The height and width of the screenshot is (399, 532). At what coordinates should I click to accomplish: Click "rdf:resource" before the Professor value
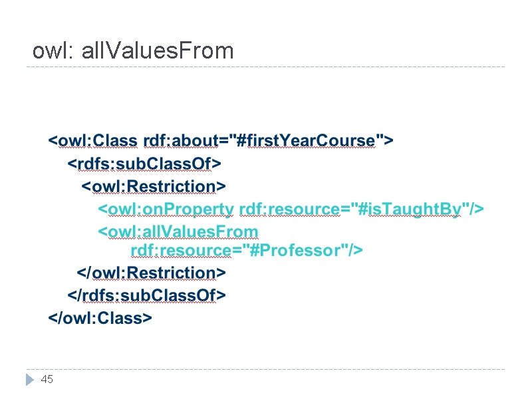click(x=180, y=250)
